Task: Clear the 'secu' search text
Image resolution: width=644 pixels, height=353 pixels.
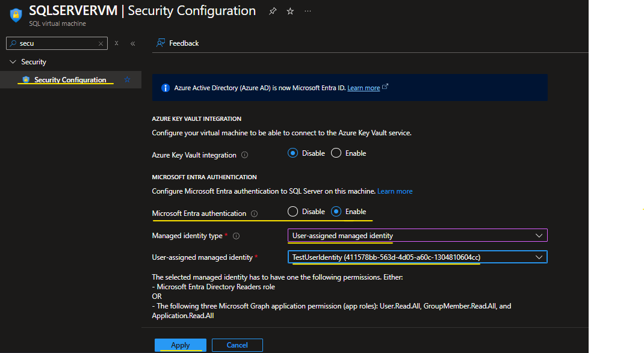Action: coord(101,43)
